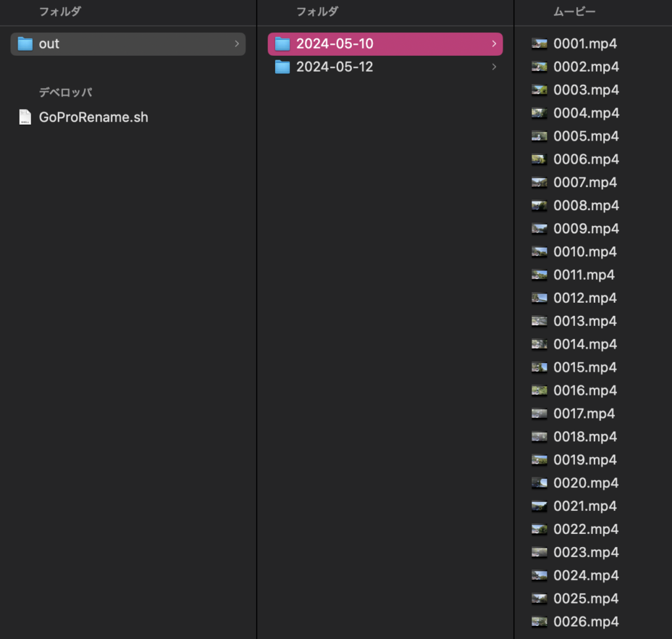Click the 0024.mp4 video thumbnail
This screenshot has height=639, width=672.
pyautogui.click(x=539, y=576)
